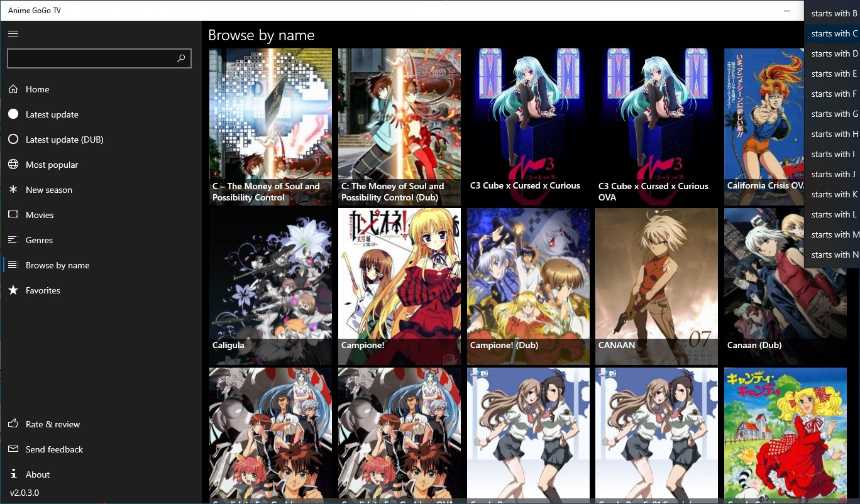Click the search magnifier icon
860x504 pixels.
click(x=181, y=58)
